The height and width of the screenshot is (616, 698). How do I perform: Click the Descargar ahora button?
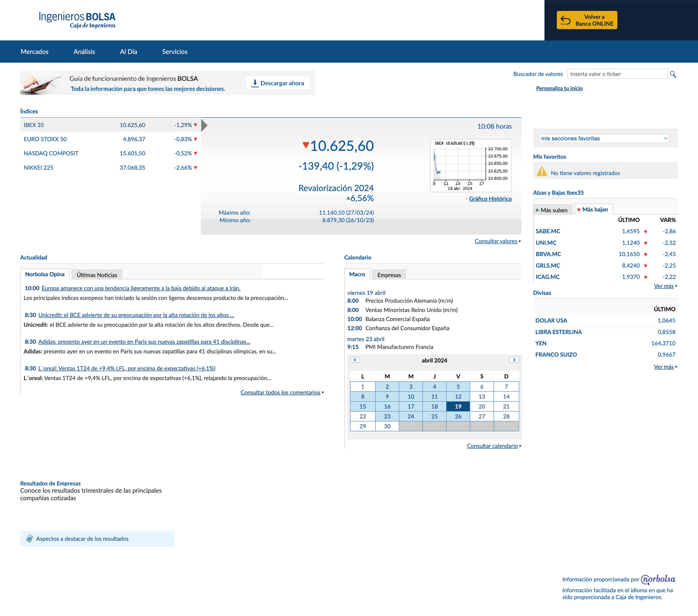[x=278, y=83]
